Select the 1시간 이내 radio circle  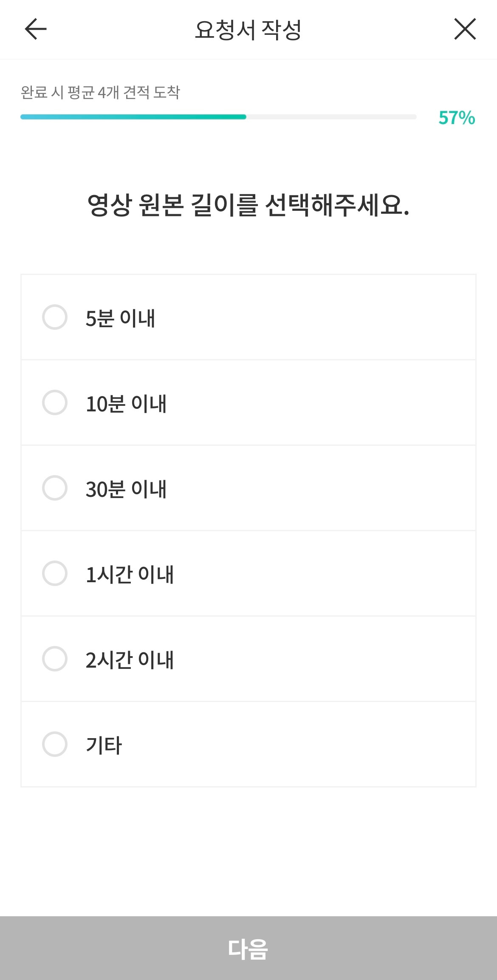[55, 573]
